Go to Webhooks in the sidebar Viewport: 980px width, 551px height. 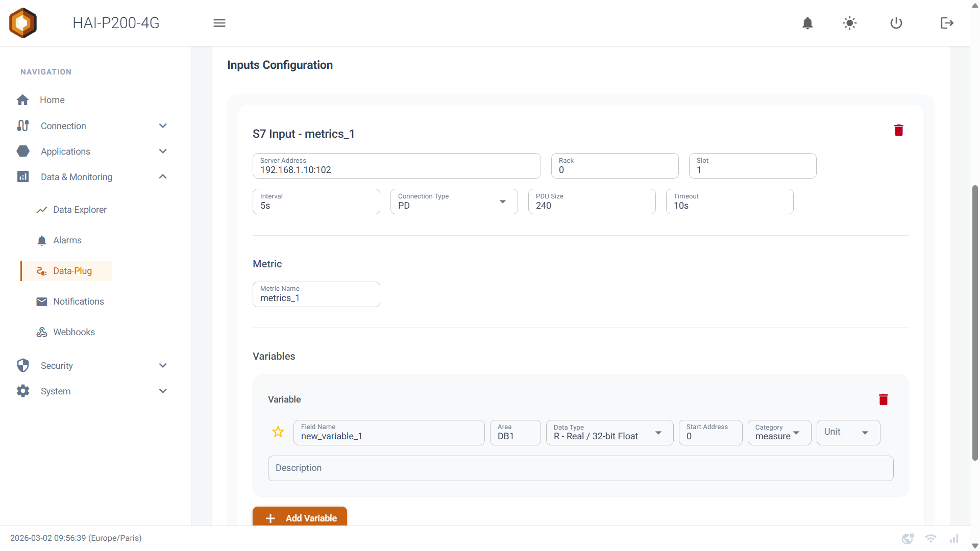pyautogui.click(x=74, y=332)
